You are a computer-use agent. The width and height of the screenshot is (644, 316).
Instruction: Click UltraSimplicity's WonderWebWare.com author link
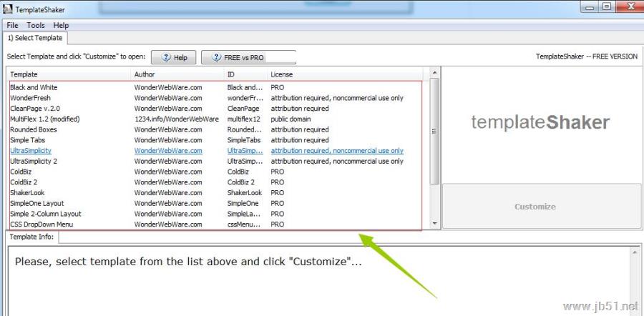tap(168, 151)
